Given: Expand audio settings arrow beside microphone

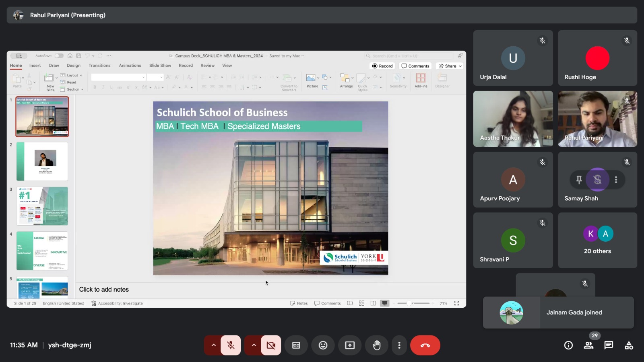Looking at the screenshot, I should tap(213, 345).
